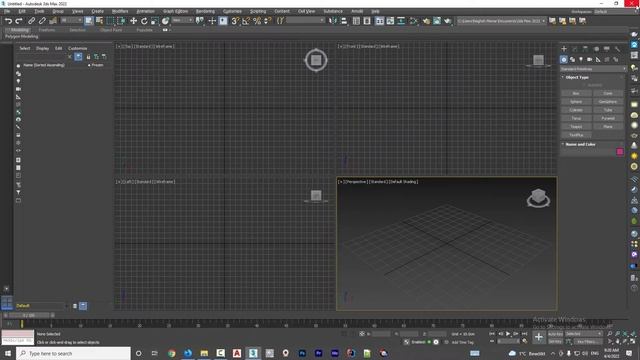Click the Plane primitive button
640x360 pixels.
pos(608,127)
